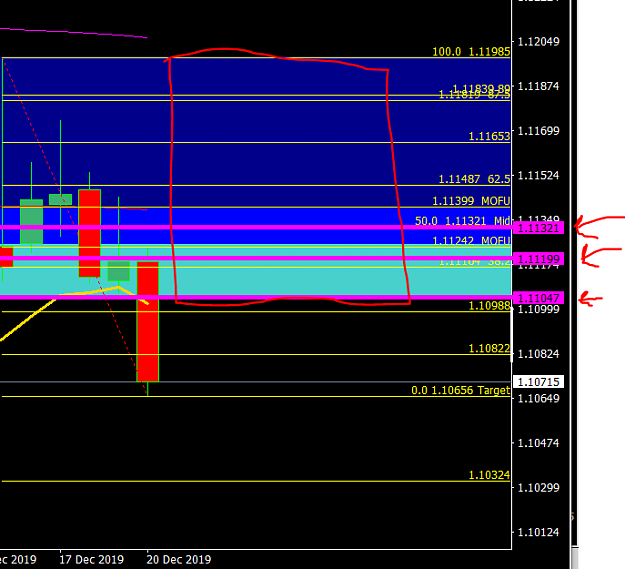This screenshot has height=569, width=625.
Task: Select the 1.10324 extension level label
Action: 489,475
